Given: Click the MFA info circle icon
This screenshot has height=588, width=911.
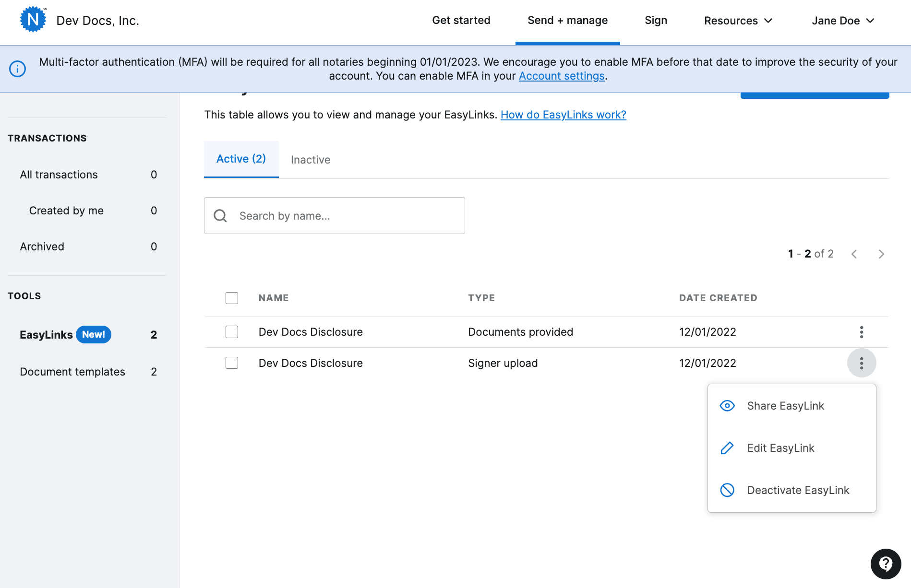Looking at the screenshot, I should coord(18,69).
